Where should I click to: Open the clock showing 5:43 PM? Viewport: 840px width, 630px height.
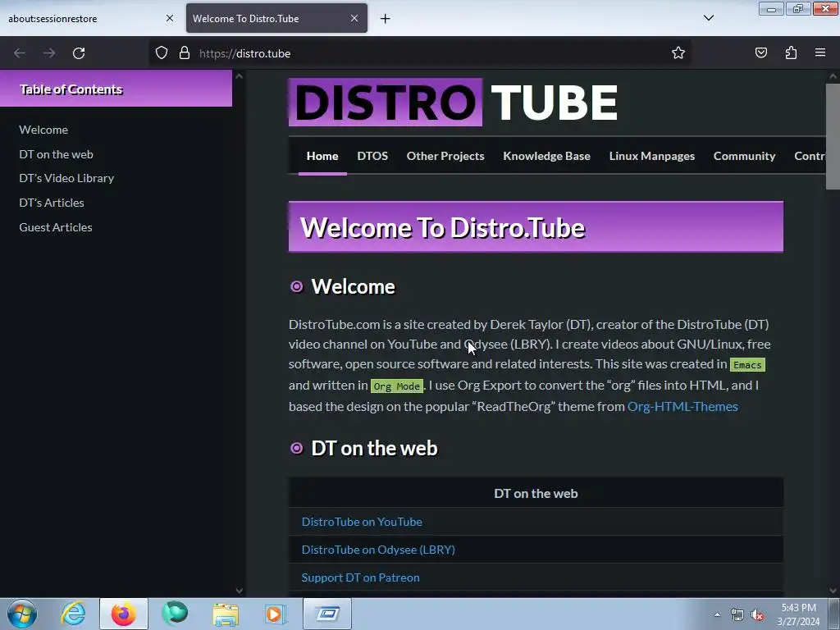(799, 614)
